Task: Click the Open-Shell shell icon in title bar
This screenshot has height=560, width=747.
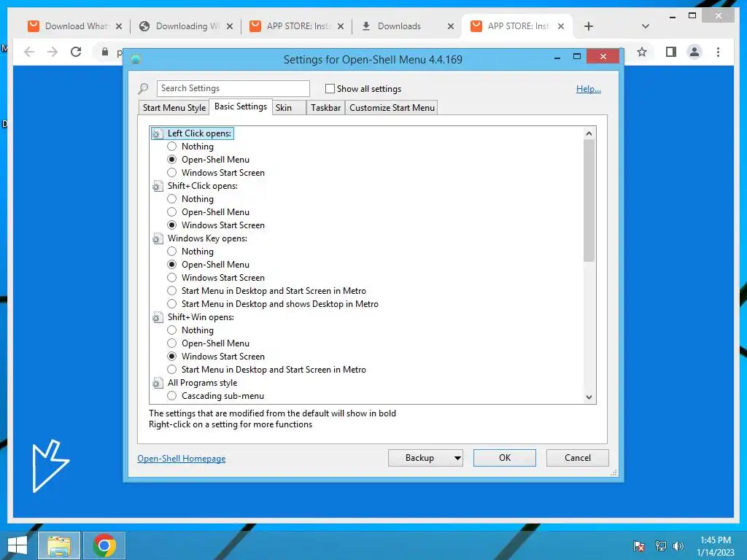Action: tap(136, 59)
